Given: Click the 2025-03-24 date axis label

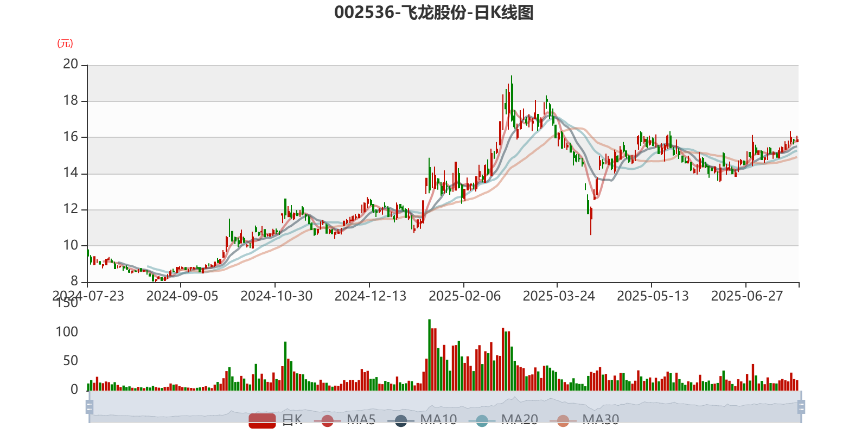Looking at the screenshot, I should click(x=559, y=296).
